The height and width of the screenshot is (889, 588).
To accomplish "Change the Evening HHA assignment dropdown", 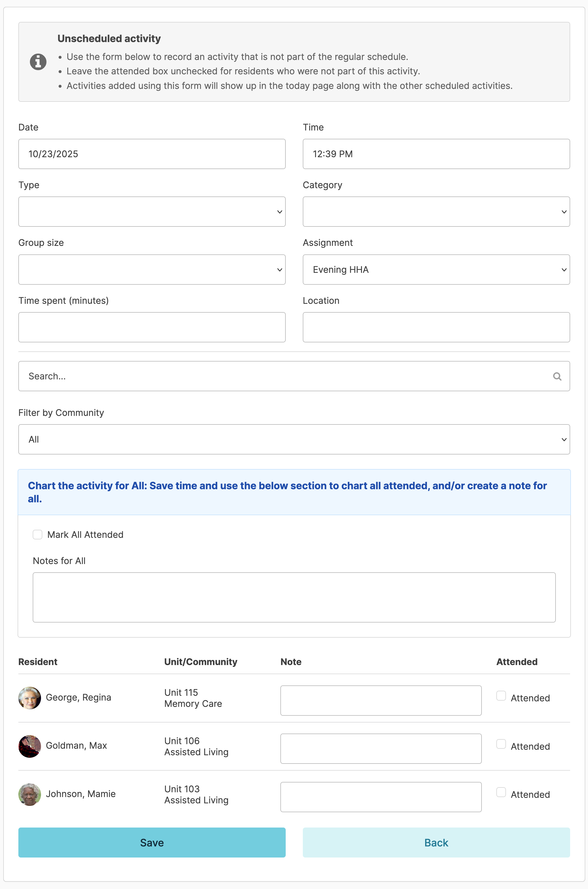I will pos(436,270).
